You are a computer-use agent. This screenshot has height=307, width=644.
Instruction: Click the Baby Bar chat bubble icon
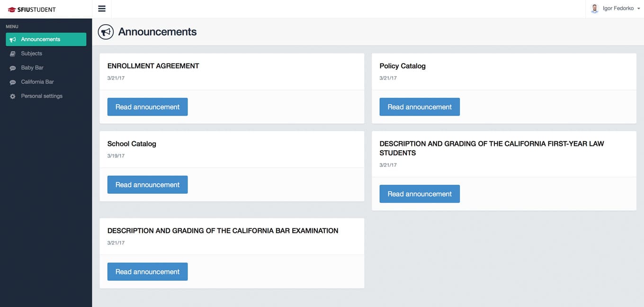pos(13,68)
